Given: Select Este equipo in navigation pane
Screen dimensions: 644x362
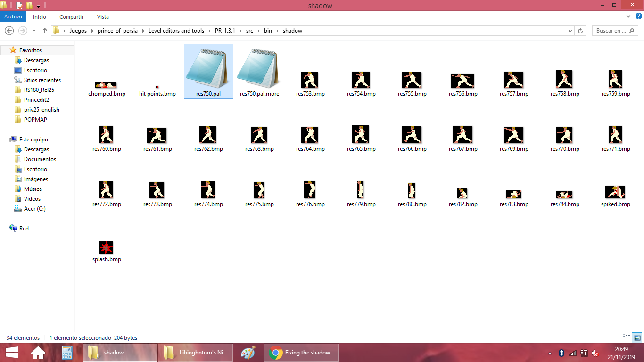Looking at the screenshot, I should click(33, 140).
